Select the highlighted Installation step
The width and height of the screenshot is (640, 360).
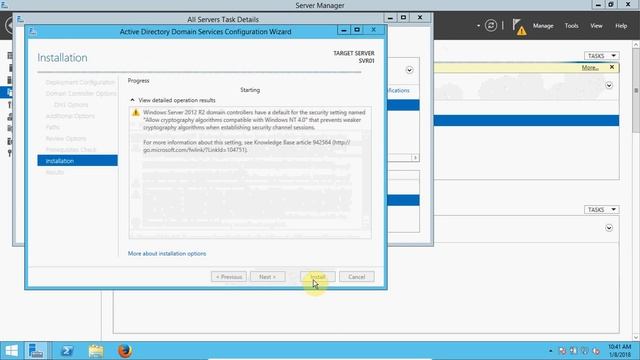pos(77,161)
